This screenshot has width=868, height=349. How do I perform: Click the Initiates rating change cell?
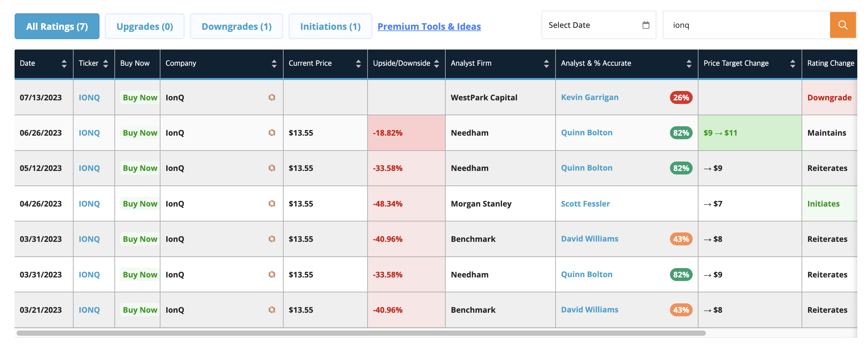(x=829, y=204)
